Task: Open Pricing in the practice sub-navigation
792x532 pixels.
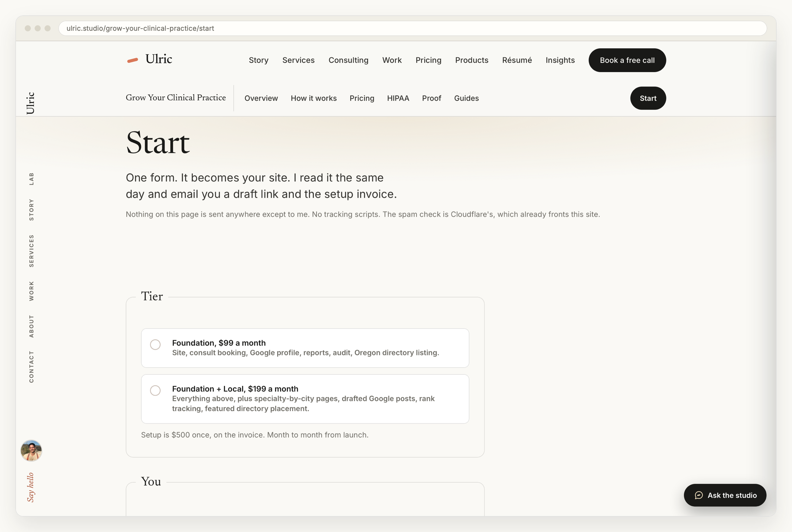Action: tap(362, 98)
